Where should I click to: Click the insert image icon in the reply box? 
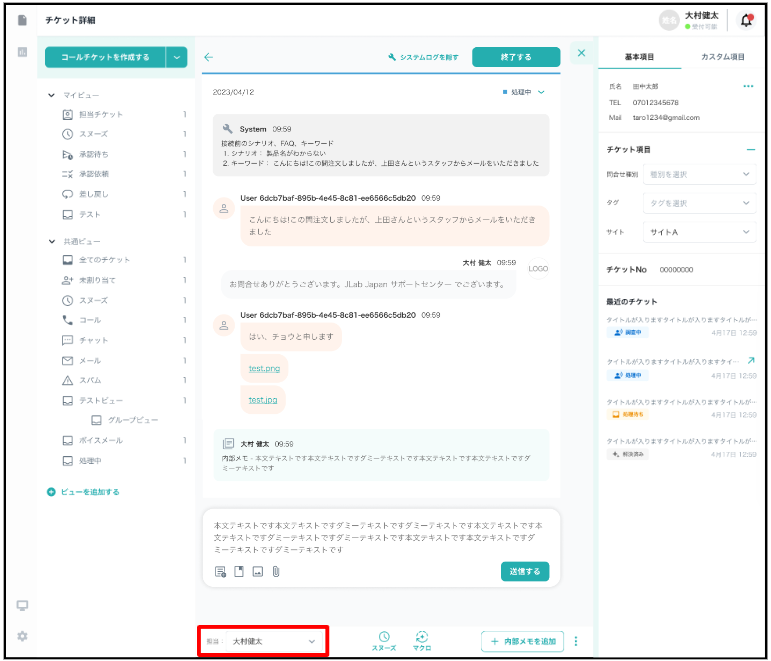(x=257, y=572)
